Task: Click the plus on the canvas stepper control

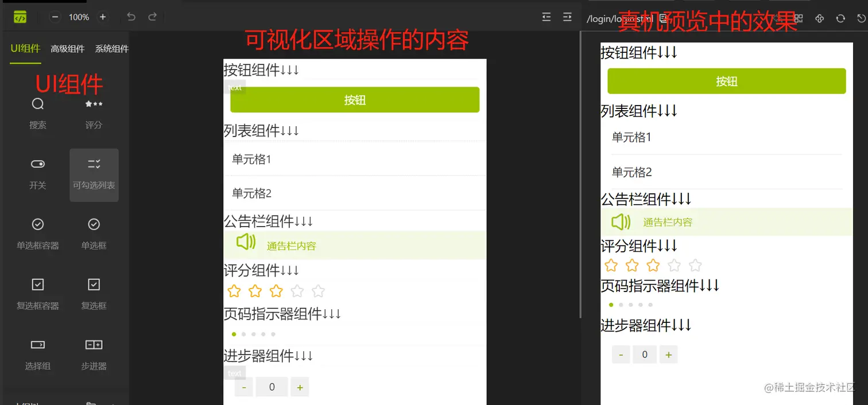Action: (x=300, y=387)
